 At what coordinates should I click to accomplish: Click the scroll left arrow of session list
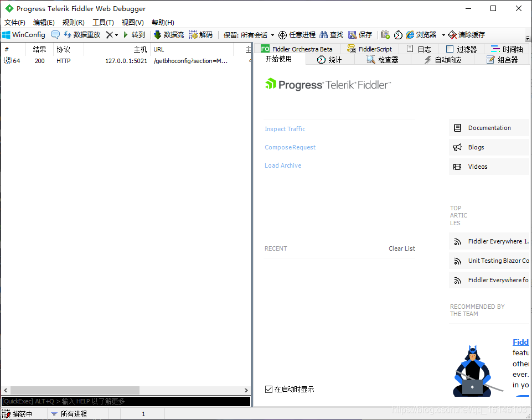pos(6,390)
